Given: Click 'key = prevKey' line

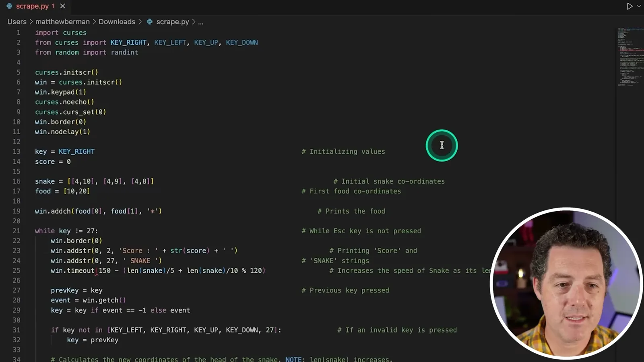Looking at the screenshot, I should [x=93, y=340].
